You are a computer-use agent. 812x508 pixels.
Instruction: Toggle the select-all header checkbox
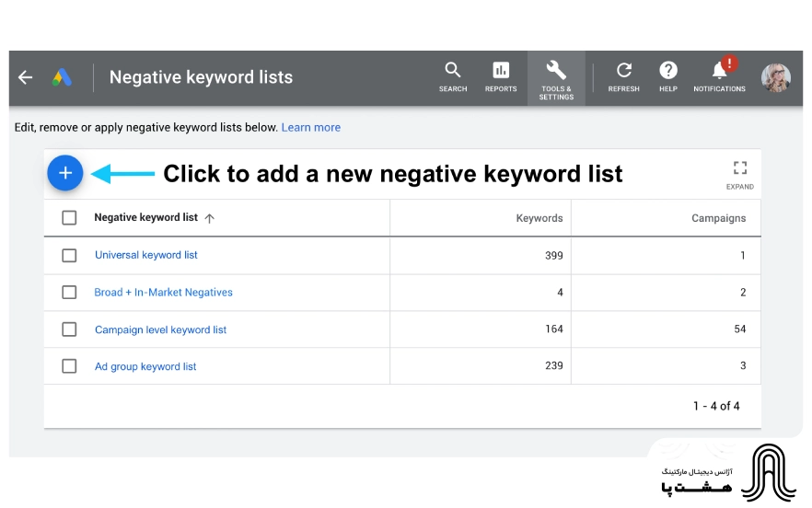pyautogui.click(x=69, y=218)
